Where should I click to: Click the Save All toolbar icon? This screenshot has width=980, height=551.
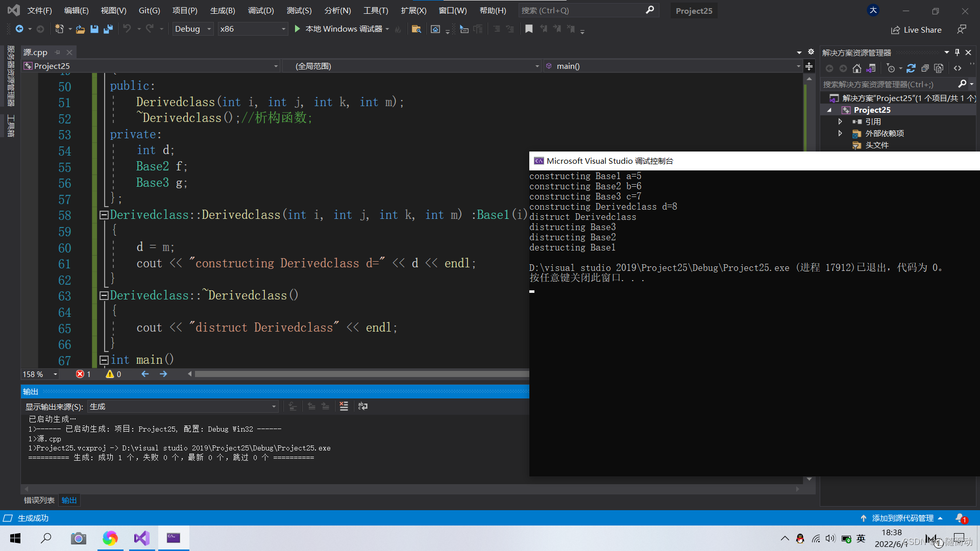[x=108, y=29]
